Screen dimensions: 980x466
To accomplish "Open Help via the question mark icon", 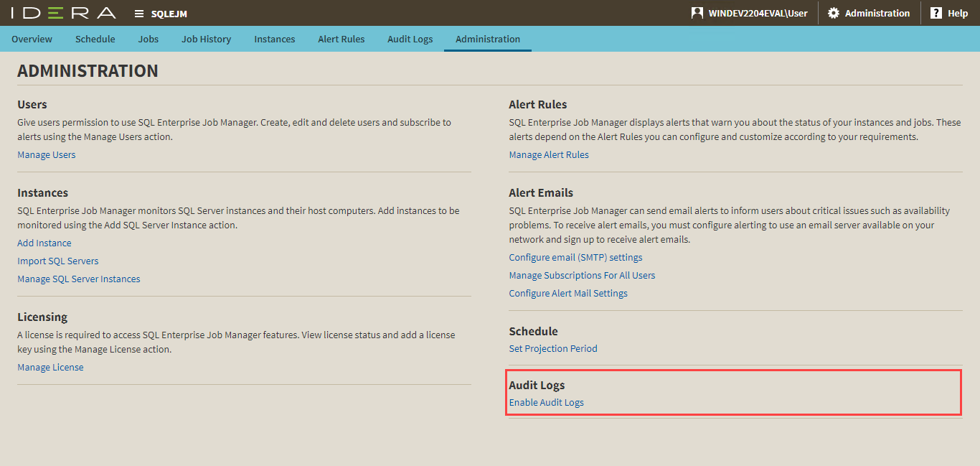I will (936, 13).
